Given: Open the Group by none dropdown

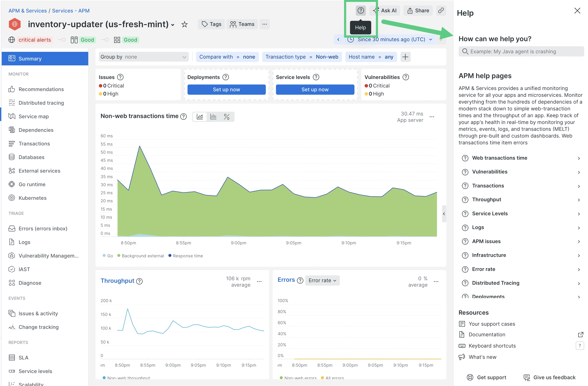Looking at the screenshot, I should (x=144, y=57).
